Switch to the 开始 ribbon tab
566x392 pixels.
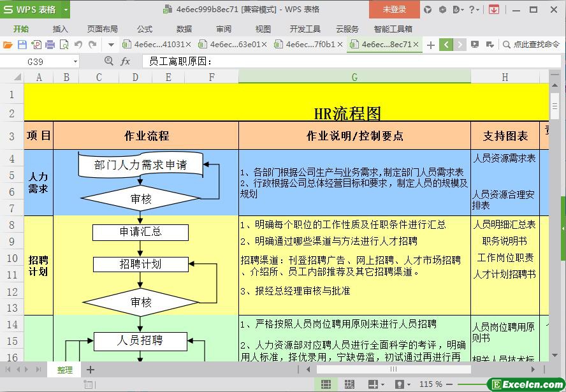pyautogui.click(x=21, y=29)
